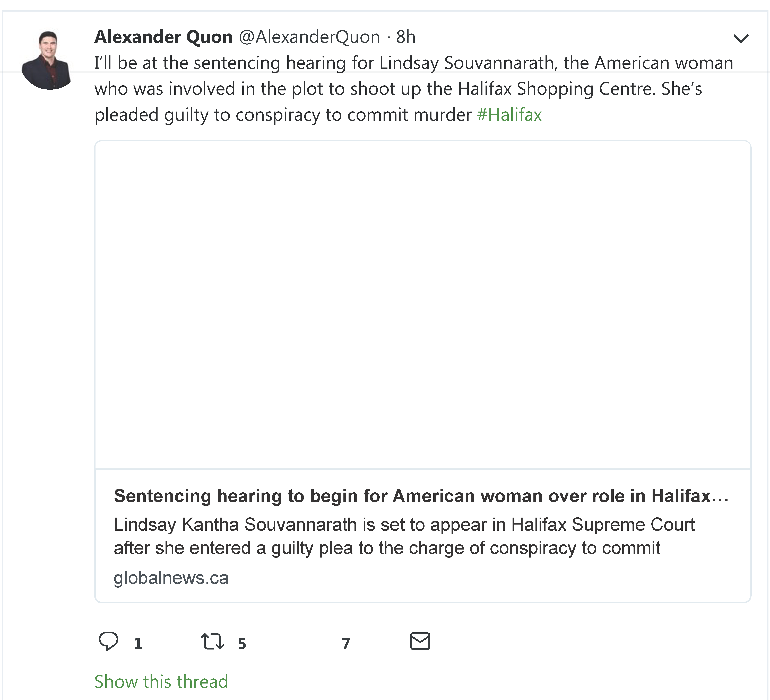Expand the tweet options chevron

click(x=741, y=38)
